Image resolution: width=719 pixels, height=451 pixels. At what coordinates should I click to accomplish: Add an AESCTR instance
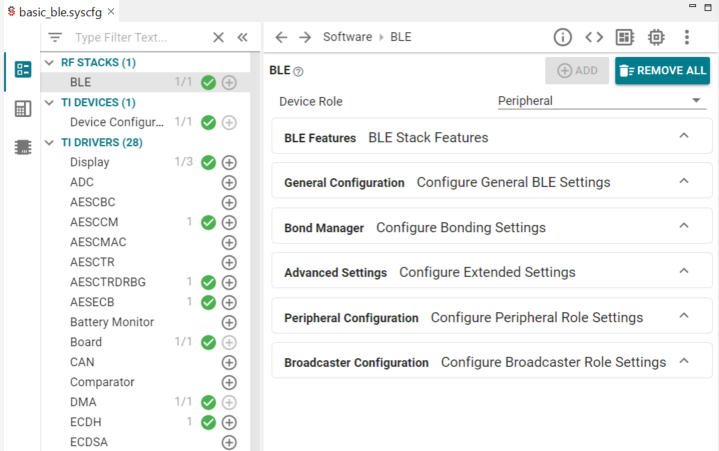coord(229,263)
